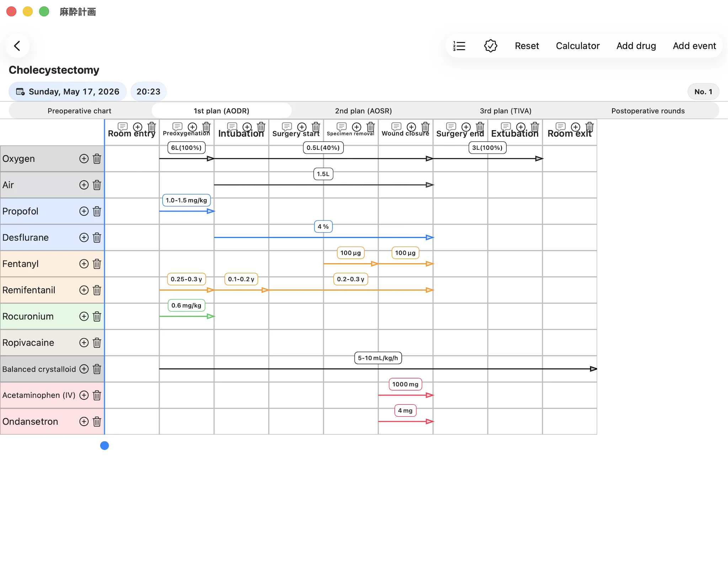Edit the 4 % desflurane label
This screenshot has height=569, width=728.
point(323,227)
